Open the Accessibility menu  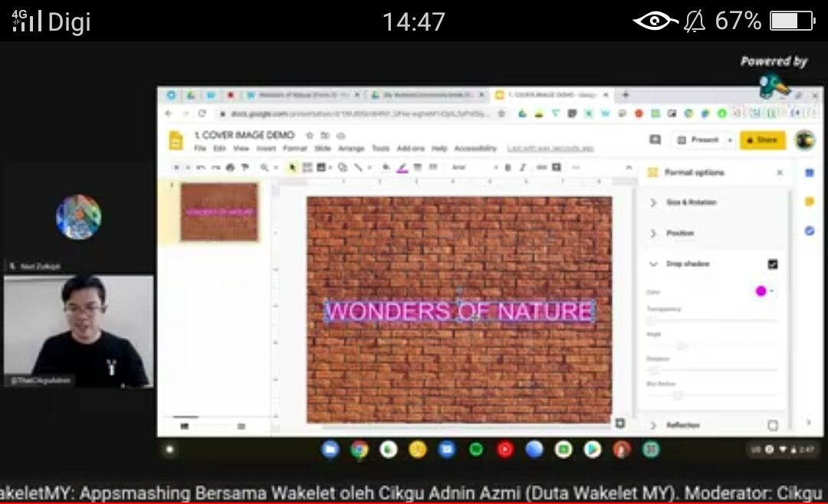pos(475,149)
